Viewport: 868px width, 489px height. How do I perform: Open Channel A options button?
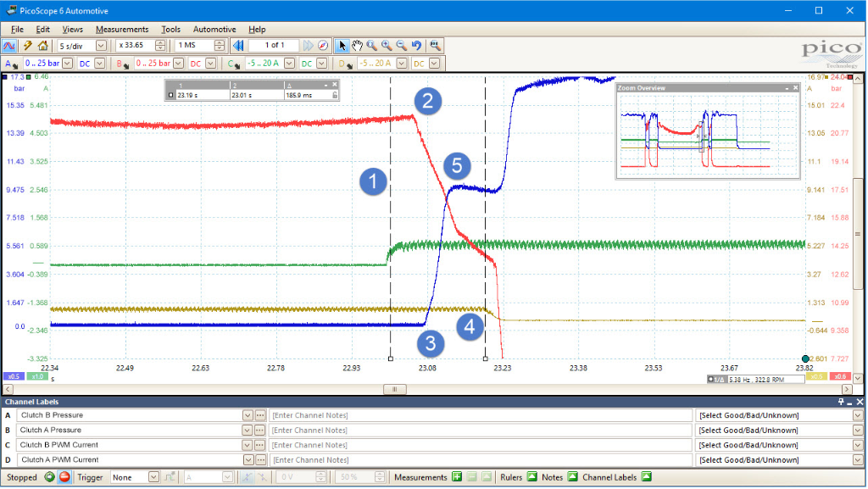(x=11, y=64)
